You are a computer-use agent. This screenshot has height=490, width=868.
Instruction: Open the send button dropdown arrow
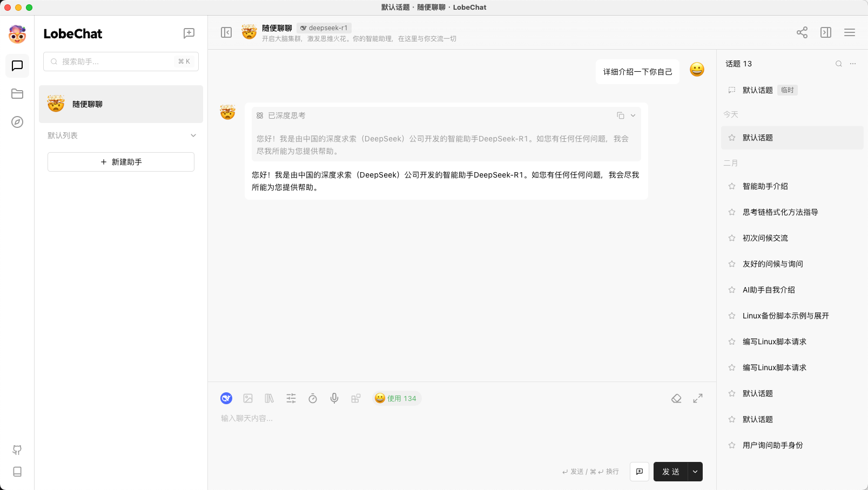coord(695,472)
